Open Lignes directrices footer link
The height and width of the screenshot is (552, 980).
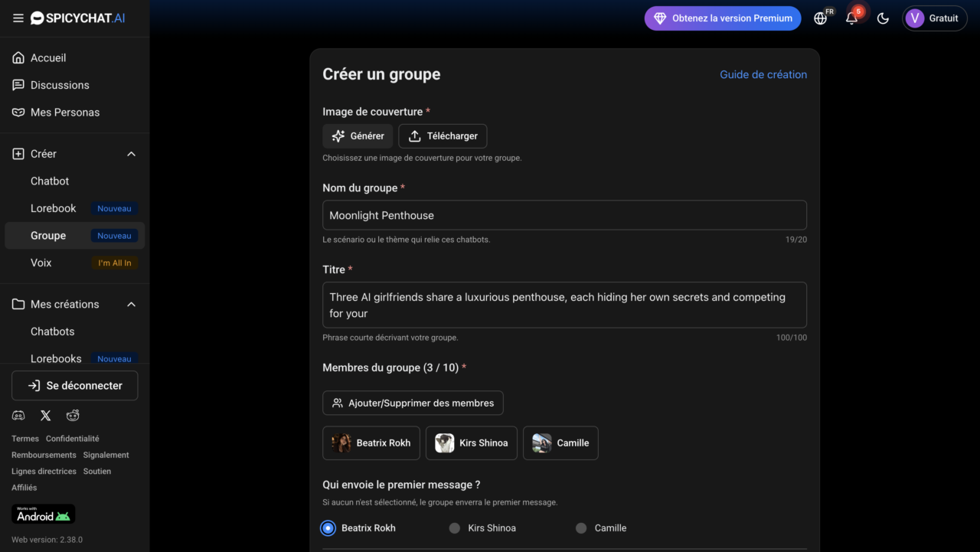(x=44, y=472)
